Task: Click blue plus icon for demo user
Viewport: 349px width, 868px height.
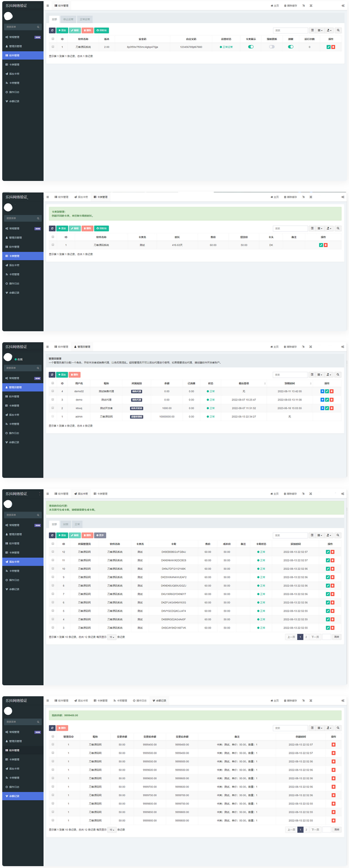Action: (x=322, y=400)
